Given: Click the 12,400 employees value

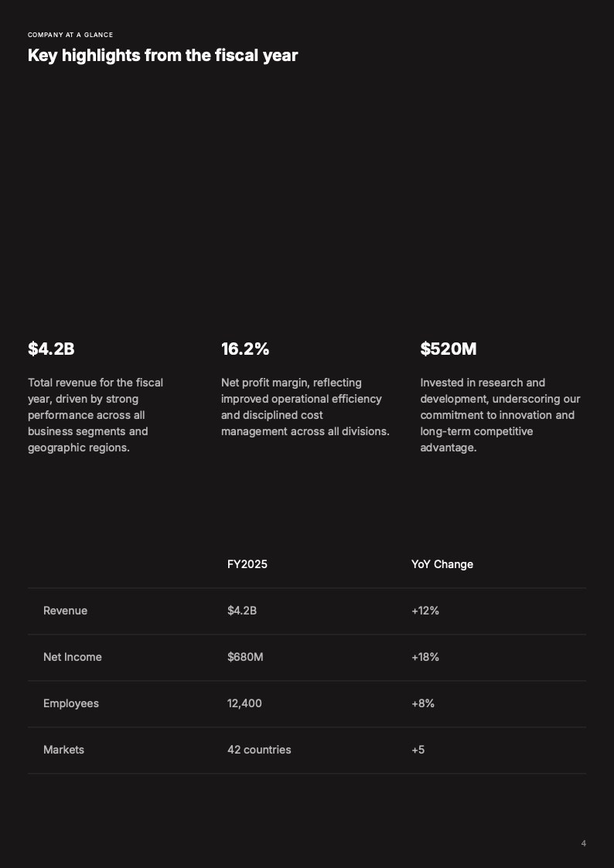Looking at the screenshot, I should click(x=244, y=703).
